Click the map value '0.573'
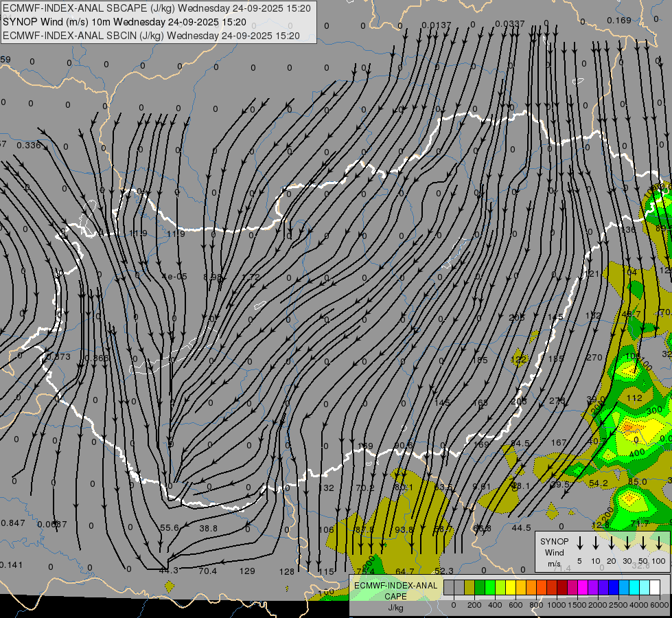The image size is (672, 618). 58,357
